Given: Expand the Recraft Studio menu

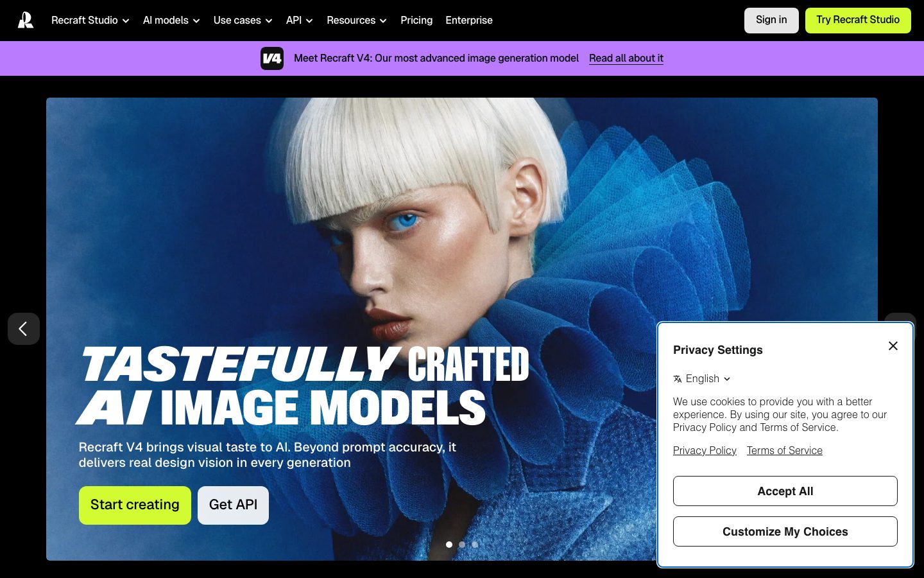Looking at the screenshot, I should coord(90,21).
